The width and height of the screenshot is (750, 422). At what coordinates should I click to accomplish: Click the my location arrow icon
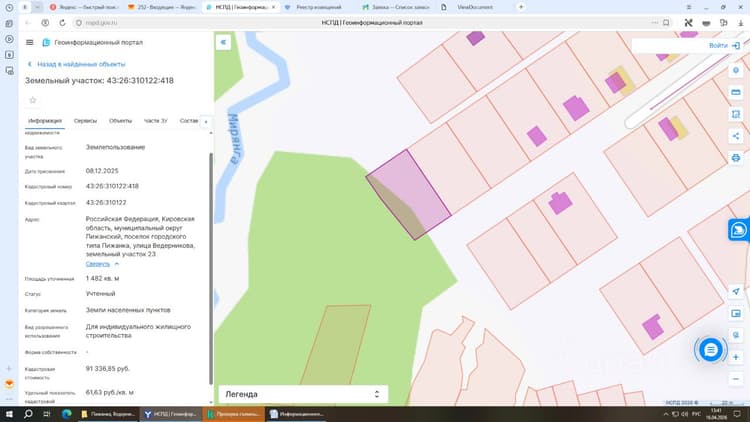[736, 291]
